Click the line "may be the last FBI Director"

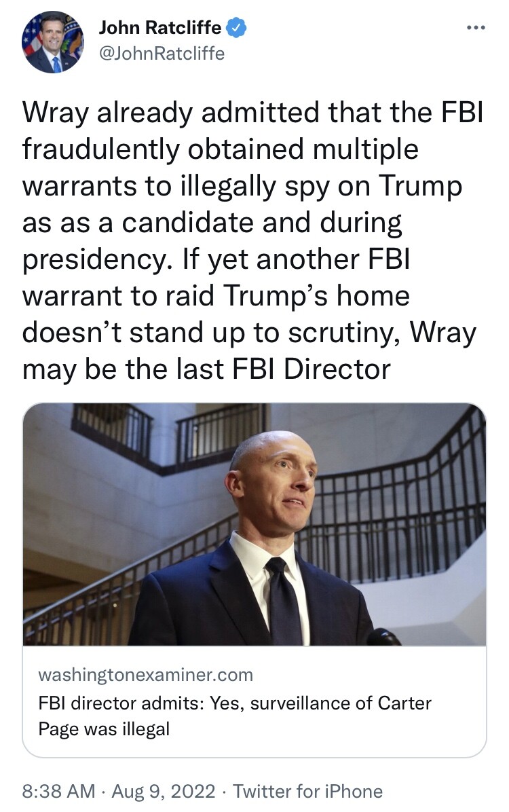(206, 369)
